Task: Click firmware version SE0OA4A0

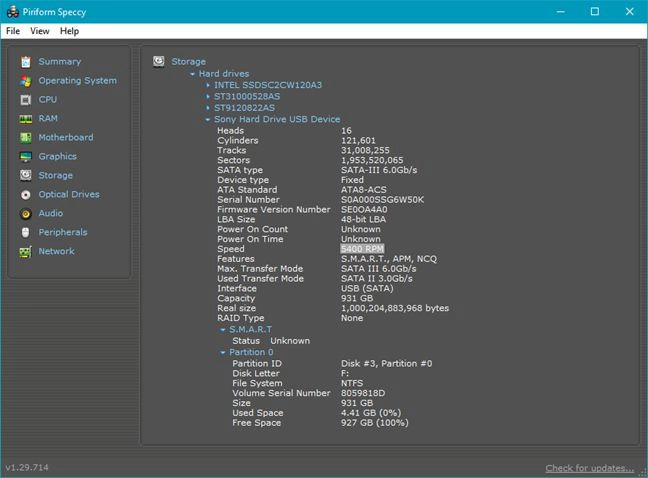Action: point(364,209)
